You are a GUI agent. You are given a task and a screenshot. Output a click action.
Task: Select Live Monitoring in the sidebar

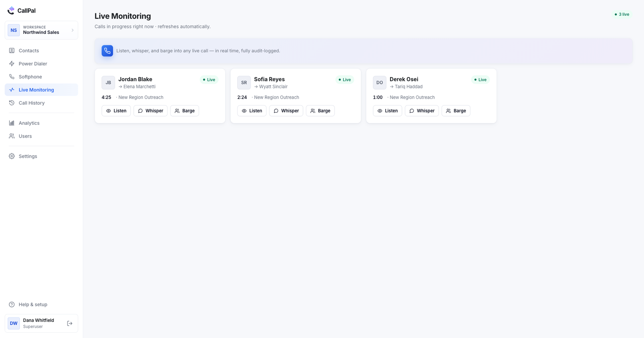[41, 90]
